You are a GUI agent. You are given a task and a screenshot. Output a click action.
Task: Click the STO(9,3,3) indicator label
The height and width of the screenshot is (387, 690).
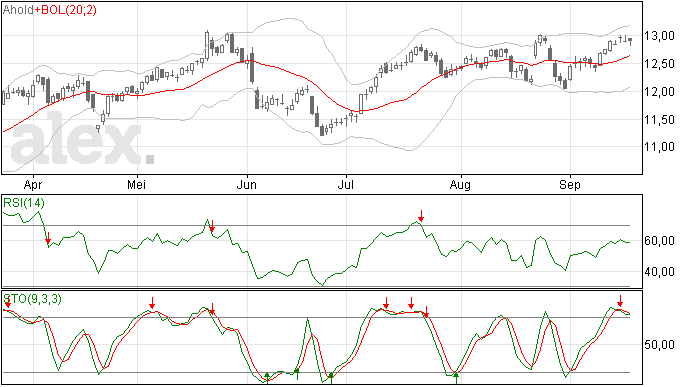coord(33,299)
